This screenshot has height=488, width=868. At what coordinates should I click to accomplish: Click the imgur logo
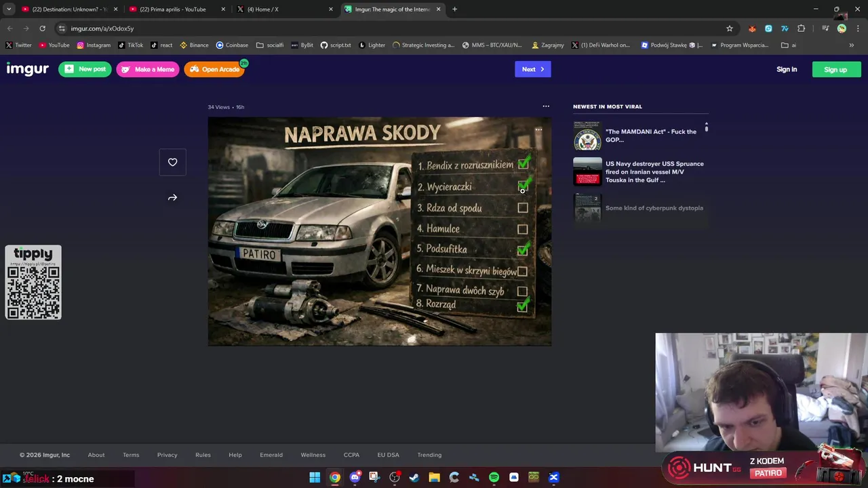27,69
